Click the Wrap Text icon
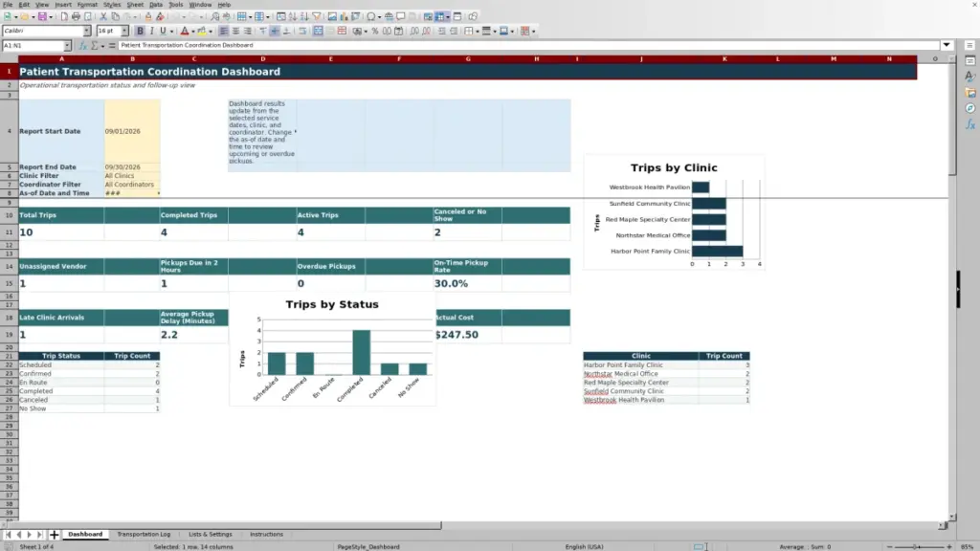Screen dimensions: 980x551 (x=302, y=31)
